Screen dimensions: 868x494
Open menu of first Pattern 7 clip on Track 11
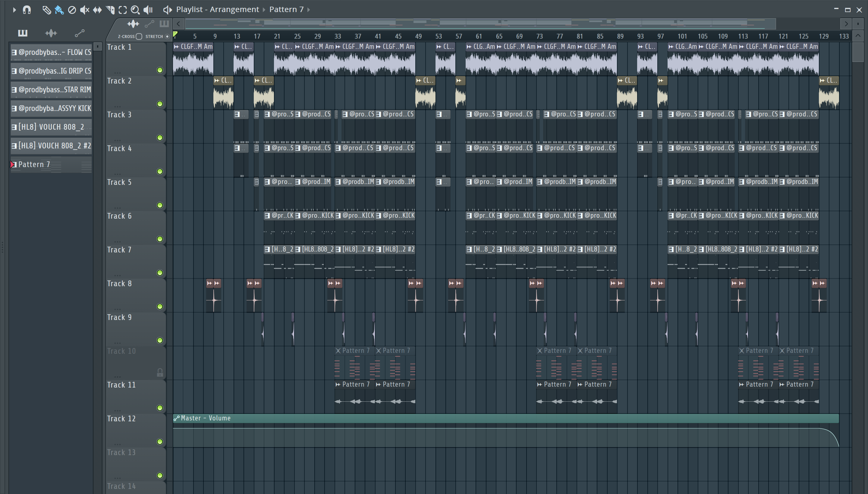(x=338, y=385)
